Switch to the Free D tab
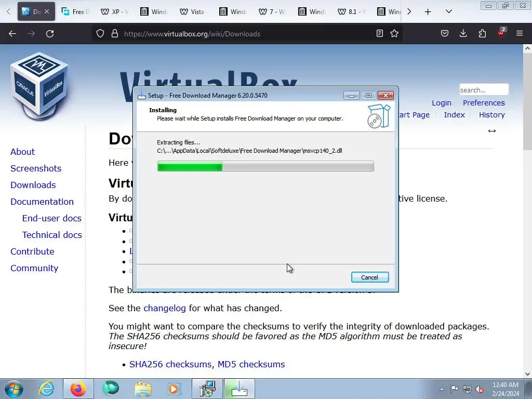Viewport: 532px width, 399px height. (x=76, y=11)
